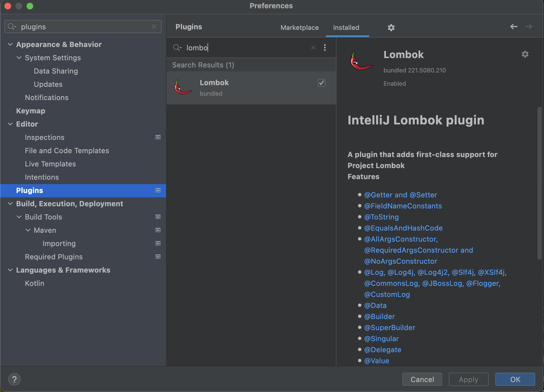The height and width of the screenshot is (392, 544).
Task: Select the Installed tab
Action: [346, 28]
